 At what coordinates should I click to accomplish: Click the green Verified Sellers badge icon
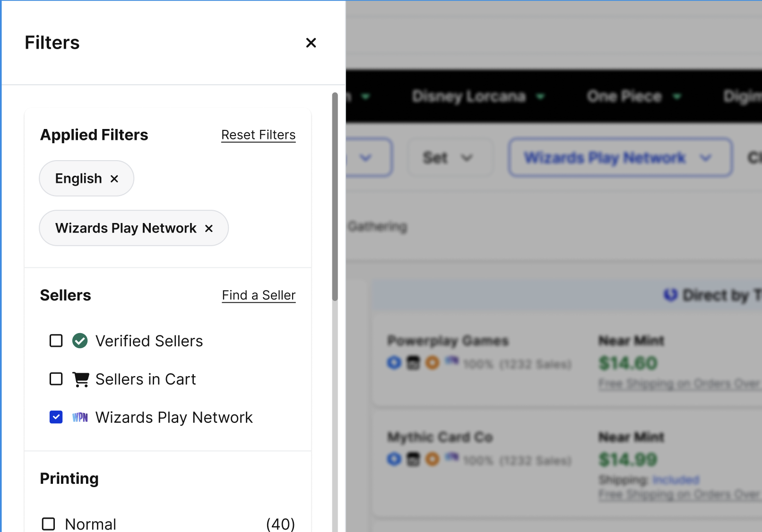[x=80, y=341]
